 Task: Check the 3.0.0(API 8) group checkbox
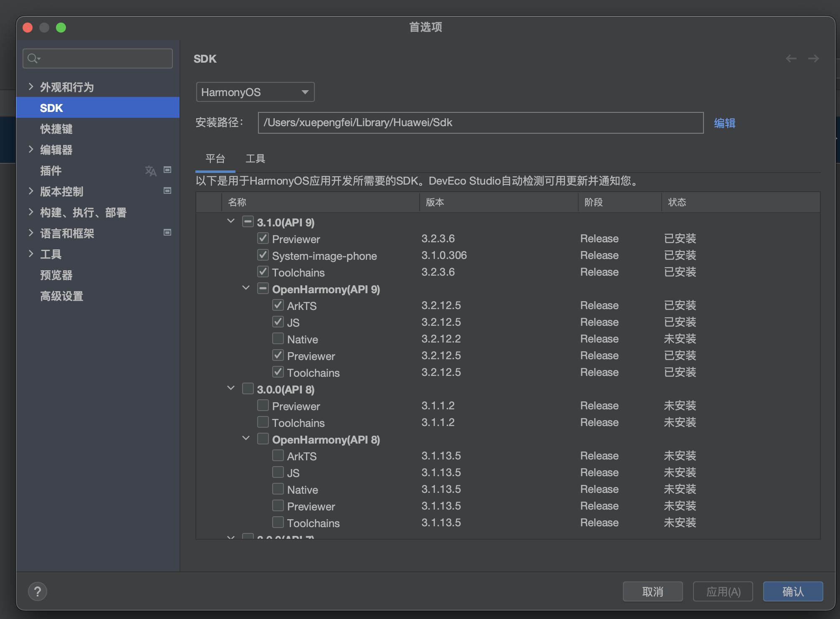248,388
